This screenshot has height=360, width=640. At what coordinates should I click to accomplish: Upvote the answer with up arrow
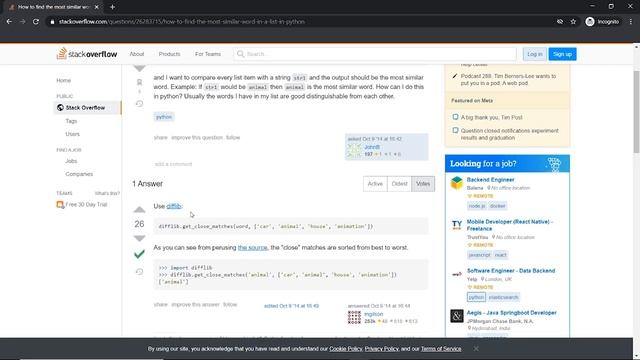139,209
